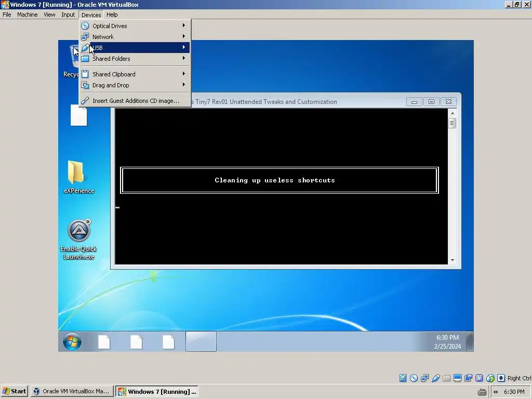
Task: Click the Guest Additions wrench icon
Action: click(85, 100)
